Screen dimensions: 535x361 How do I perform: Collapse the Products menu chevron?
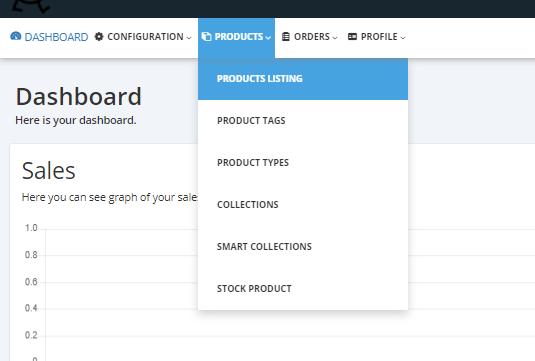pyautogui.click(x=268, y=38)
